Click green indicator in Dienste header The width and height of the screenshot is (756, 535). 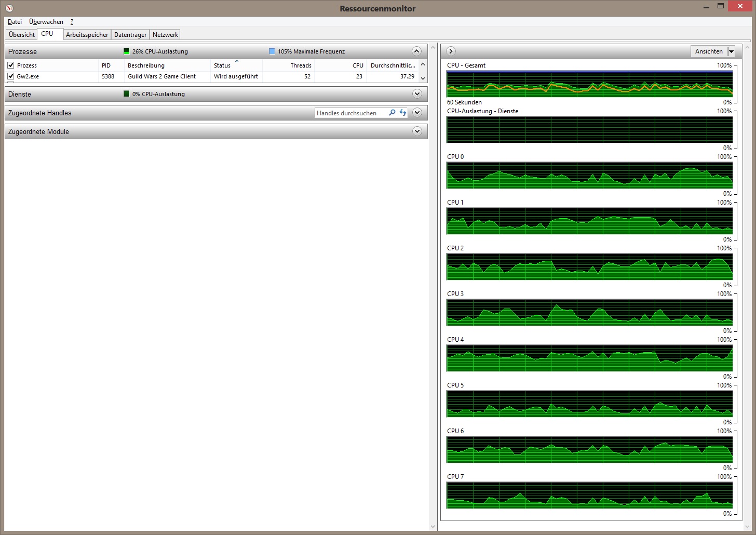click(126, 94)
